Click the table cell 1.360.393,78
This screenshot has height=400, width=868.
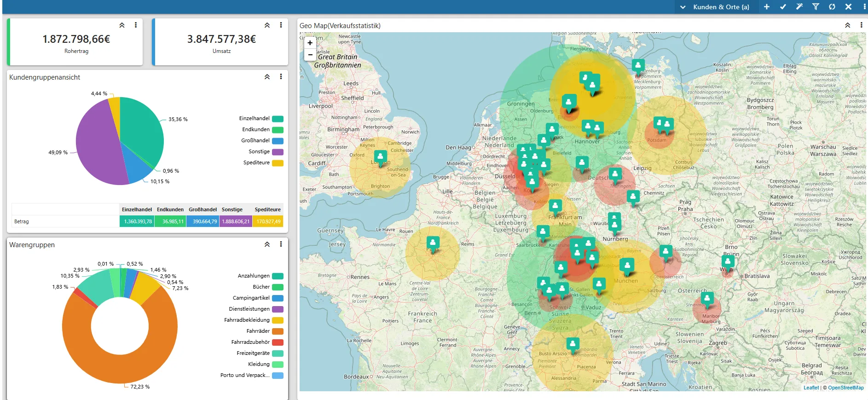point(138,221)
